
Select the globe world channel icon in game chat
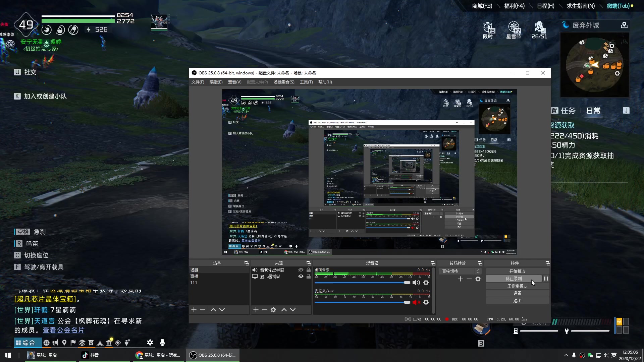[47, 343]
